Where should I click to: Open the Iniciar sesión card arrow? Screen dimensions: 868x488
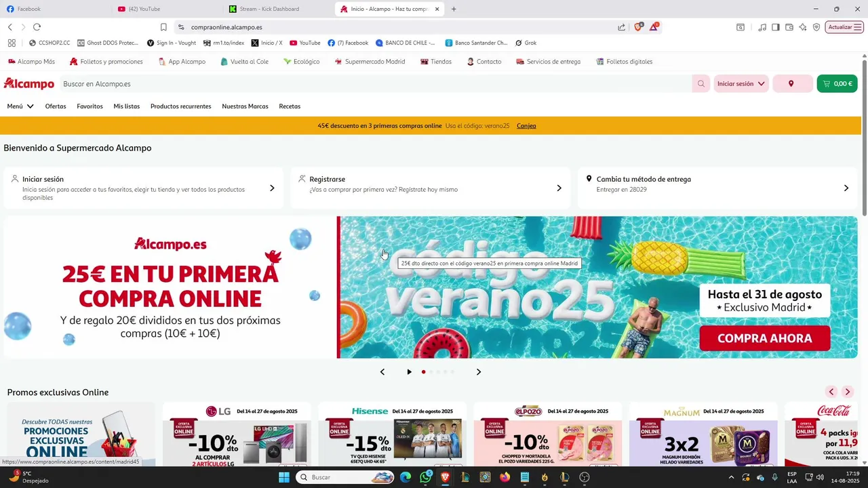coord(272,188)
